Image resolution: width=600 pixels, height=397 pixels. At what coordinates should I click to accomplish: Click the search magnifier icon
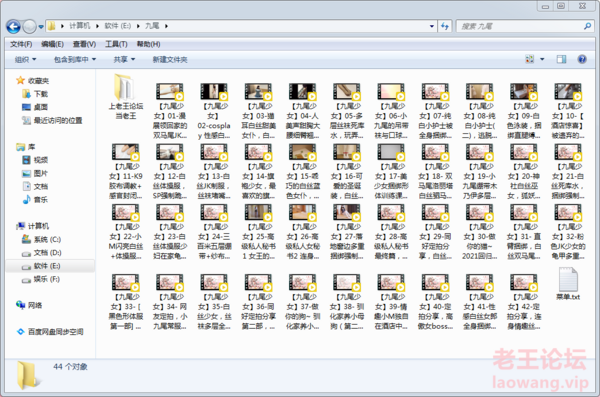[x=587, y=26]
